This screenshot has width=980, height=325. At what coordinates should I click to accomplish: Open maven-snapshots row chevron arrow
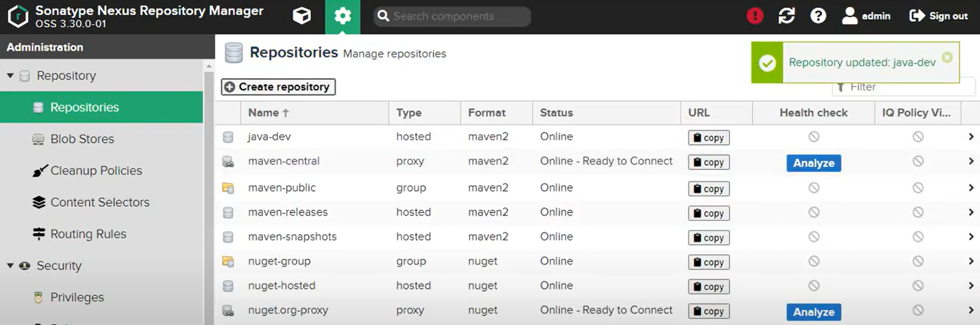971,237
